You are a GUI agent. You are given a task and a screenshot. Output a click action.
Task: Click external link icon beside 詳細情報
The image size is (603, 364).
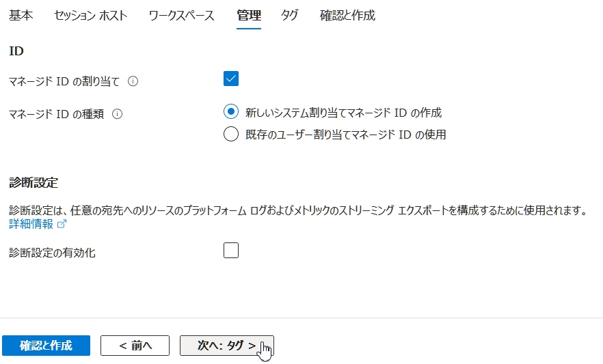62,224
